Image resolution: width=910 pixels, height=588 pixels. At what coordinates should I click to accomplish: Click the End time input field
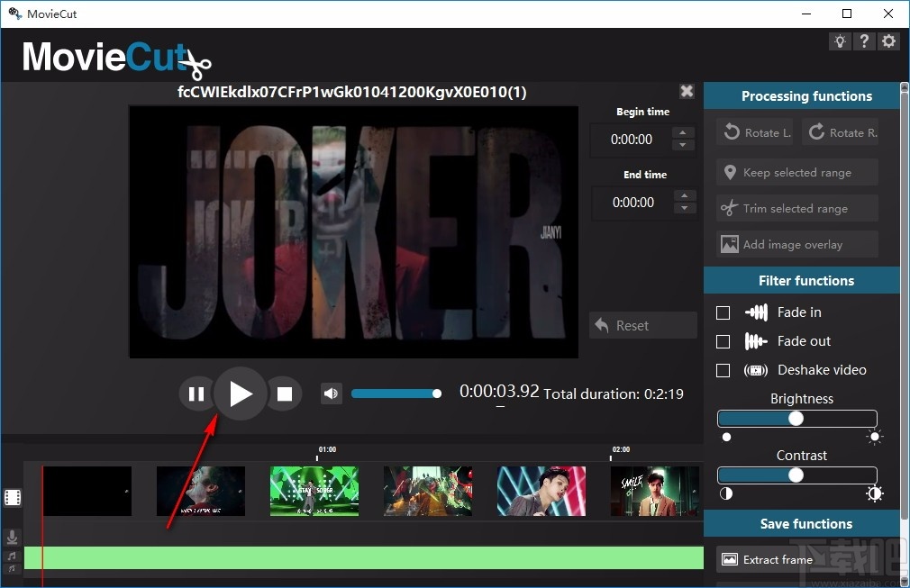(633, 203)
